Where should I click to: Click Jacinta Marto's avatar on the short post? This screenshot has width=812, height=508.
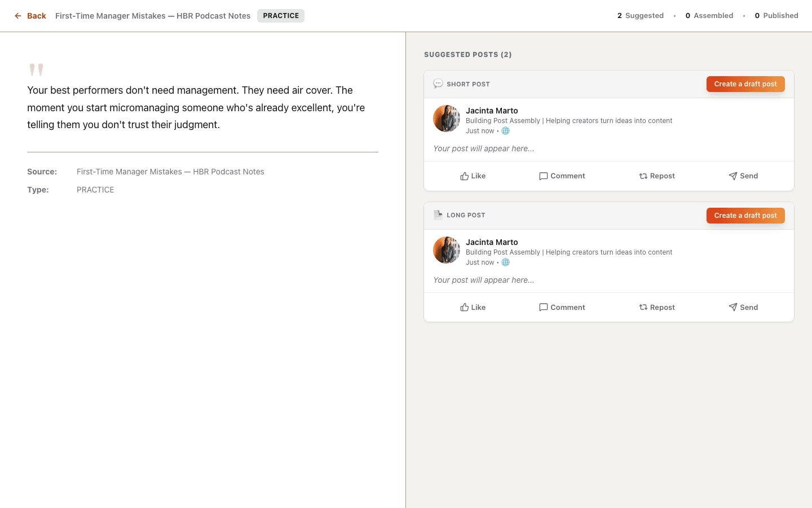pyautogui.click(x=446, y=118)
